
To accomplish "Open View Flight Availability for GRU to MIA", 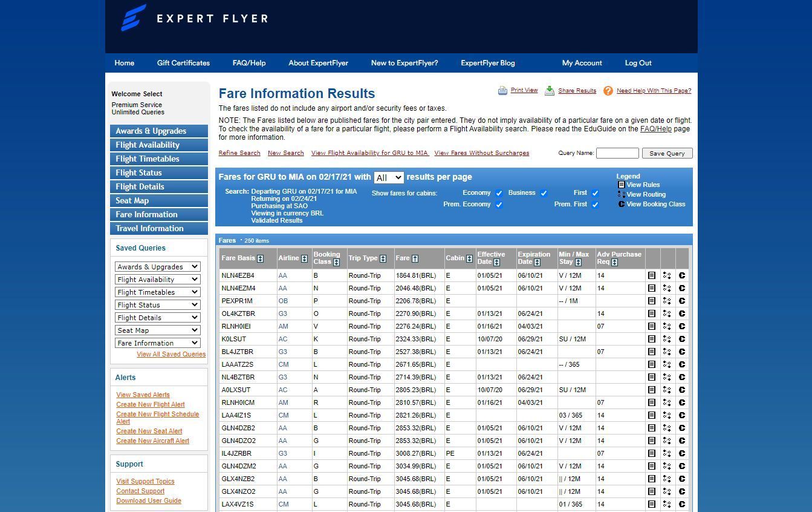I will (x=369, y=153).
